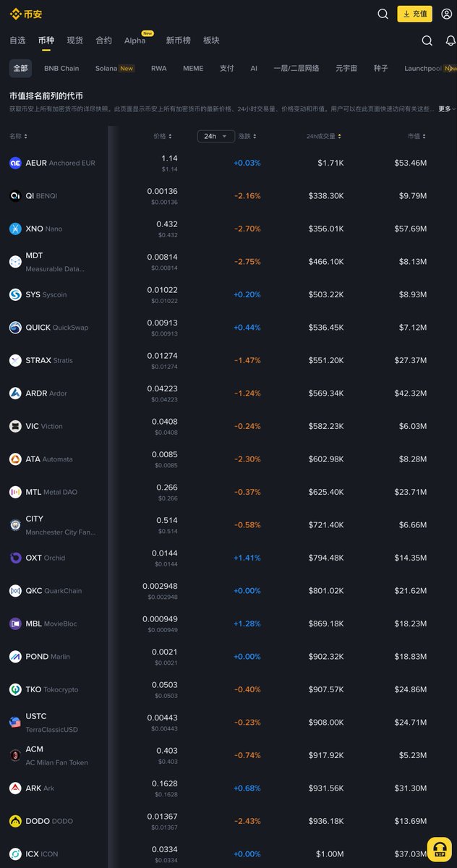
Task: Click the XNO Nano coin icon
Action: click(x=15, y=229)
